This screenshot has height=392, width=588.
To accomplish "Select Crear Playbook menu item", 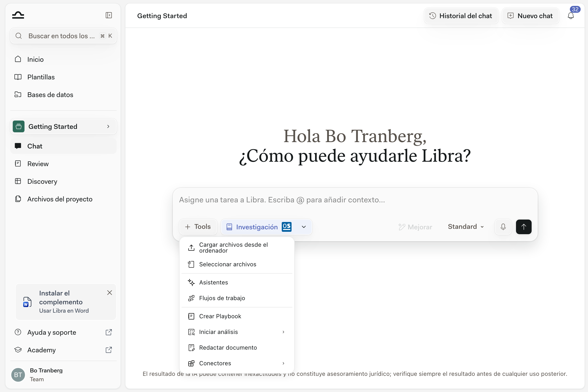I will (x=237, y=316).
